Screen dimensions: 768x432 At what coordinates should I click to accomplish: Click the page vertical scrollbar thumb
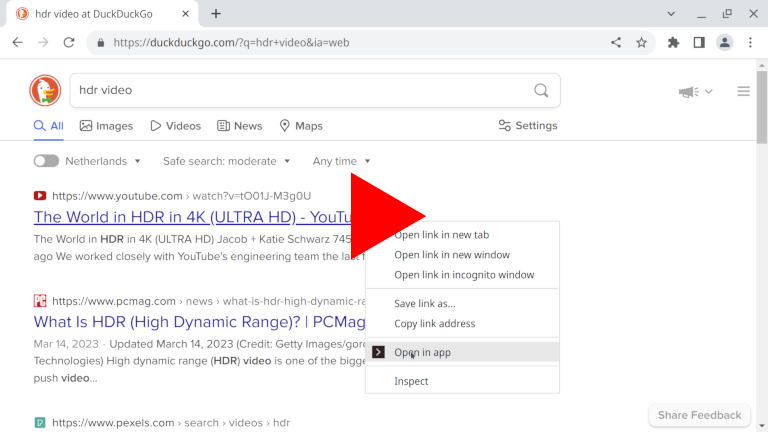coord(762,107)
